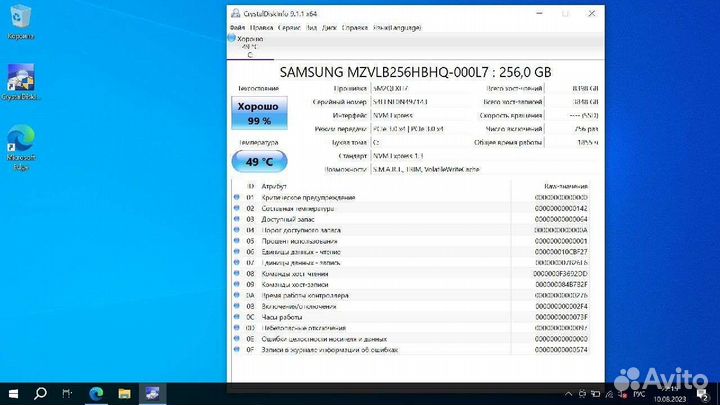Screen dimensions: 720x405
Task: Click the CrystalDiskInfo taskbar button
Action: click(x=152, y=394)
